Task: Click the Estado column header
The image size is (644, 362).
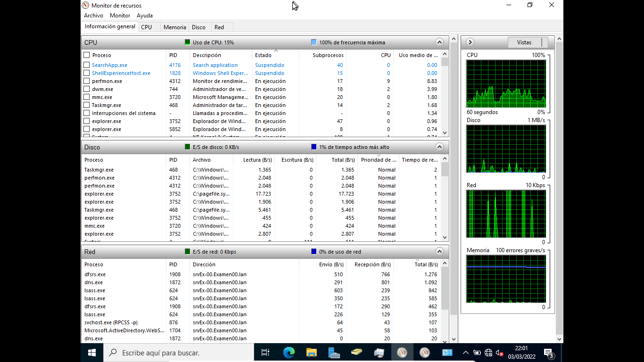Action: (264, 54)
